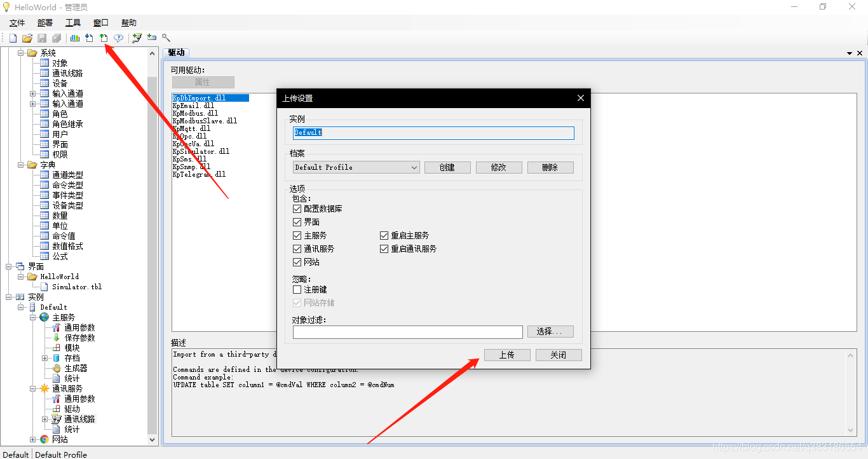868x459 pixels.
Task: Click the greyed 网站存储 checkbox
Action: coord(297,303)
